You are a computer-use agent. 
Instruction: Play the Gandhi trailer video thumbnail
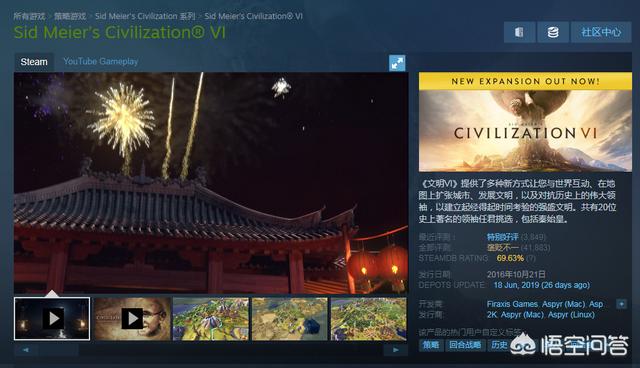tap(132, 319)
